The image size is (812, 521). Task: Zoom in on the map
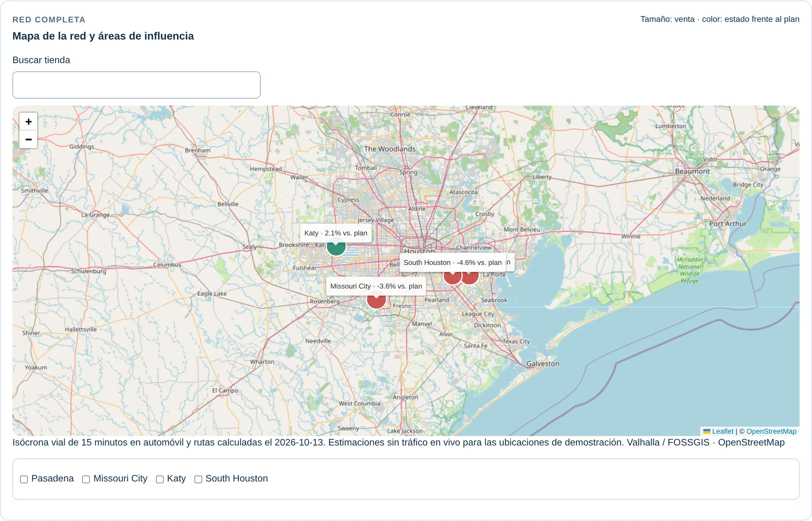click(28, 122)
